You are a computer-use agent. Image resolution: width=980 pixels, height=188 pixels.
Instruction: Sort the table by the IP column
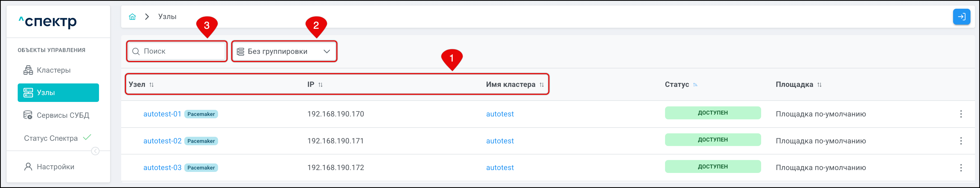click(x=320, y=85)
